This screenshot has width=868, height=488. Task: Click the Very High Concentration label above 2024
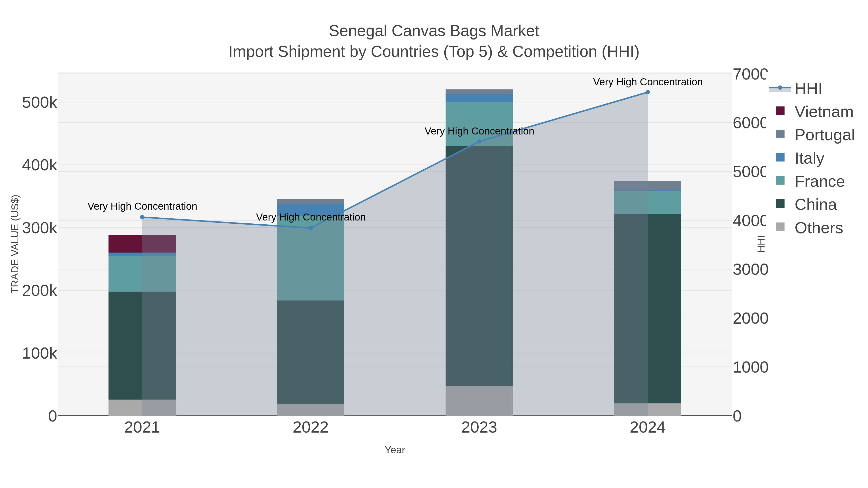click(648, 82)
